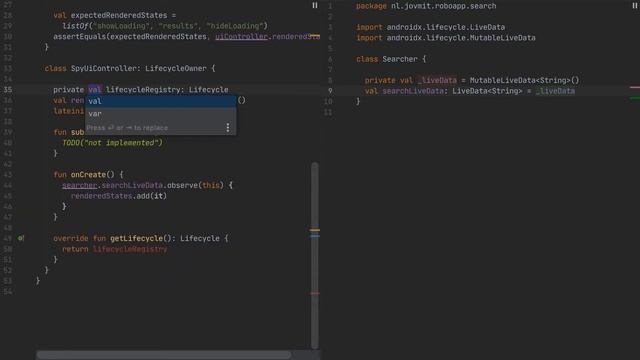Click 'MutableLiveData<String>()' on line 8
The image size is (640, 360).
524,80
